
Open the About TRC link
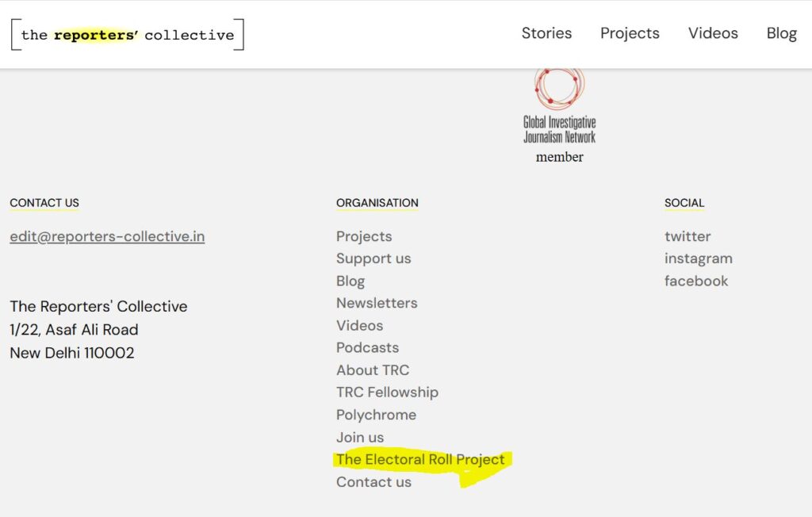click(x=373, y=370)
